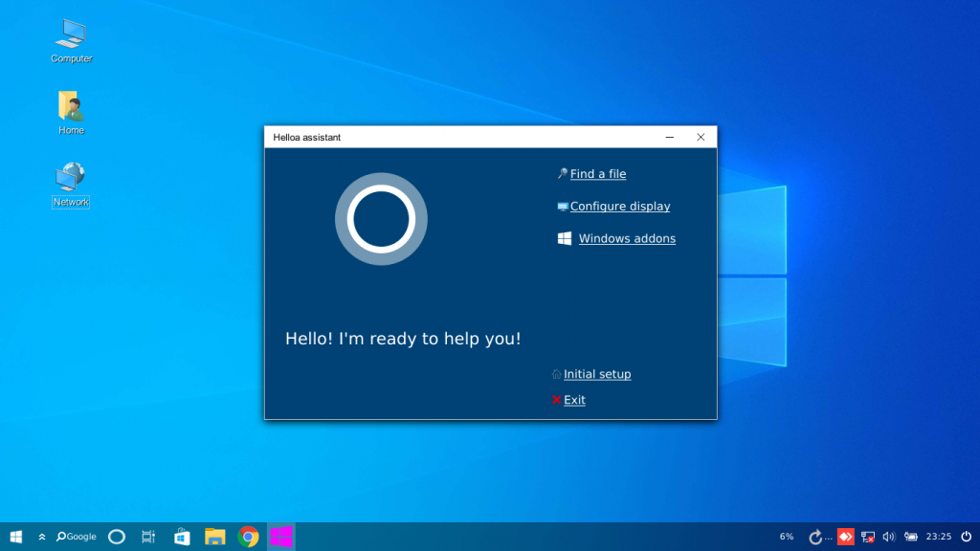The image size is (980, 551).
Task: Click the Google search field on the taskbar
Action: pos(77,536)
